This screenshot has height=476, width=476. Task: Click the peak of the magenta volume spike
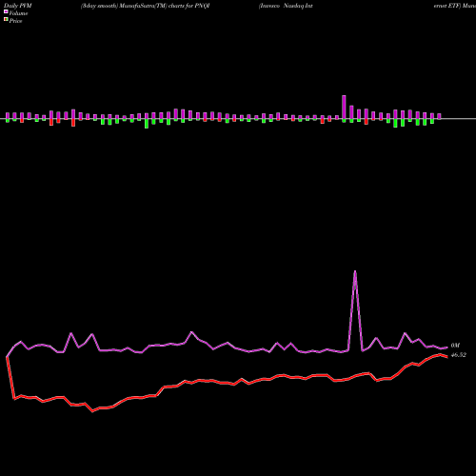coord(355,271)
